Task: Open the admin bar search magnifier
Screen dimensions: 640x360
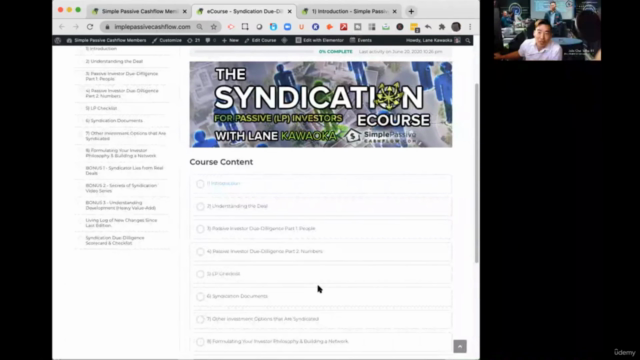Action: click(x=468, y=40)
